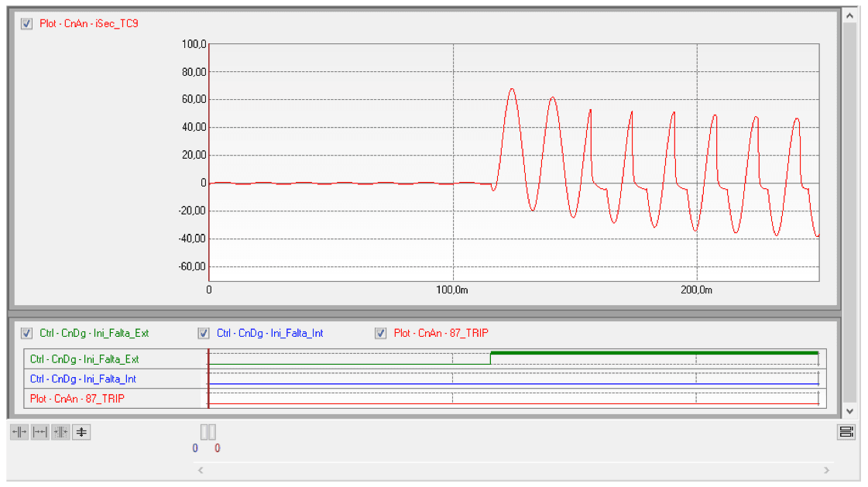Click the vertical scrollbar up arrow

pos(849,15)
